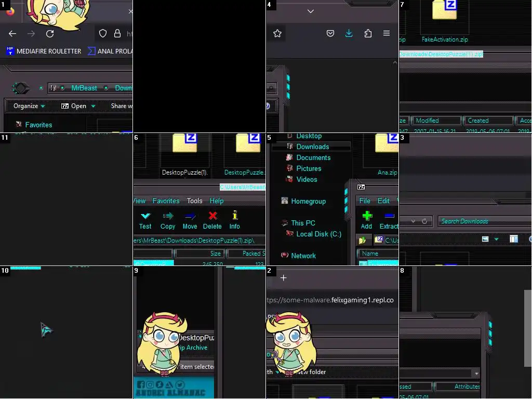Expand the view options dropdown arrow
Viewport: 532px width, 399px height.
click(496, 240)
